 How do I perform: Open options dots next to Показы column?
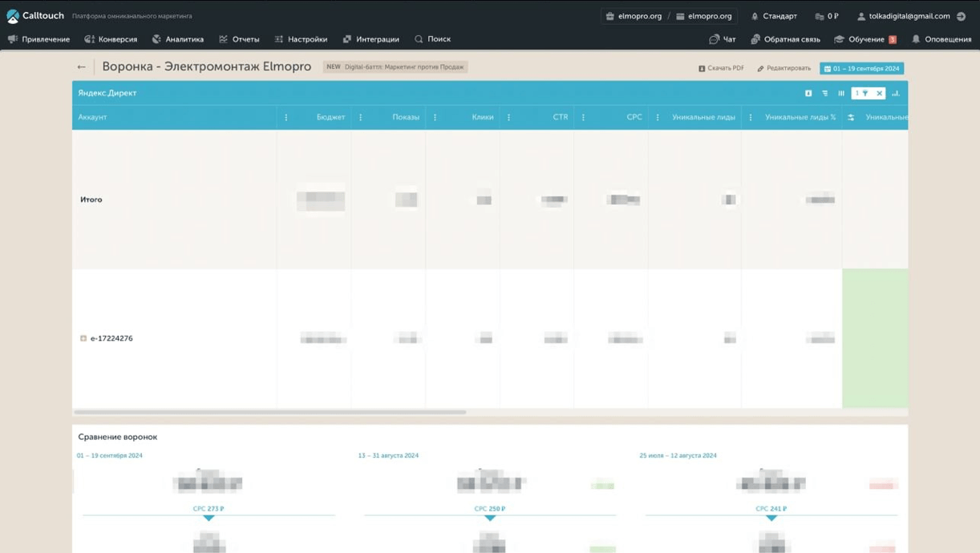pos(435,118)
